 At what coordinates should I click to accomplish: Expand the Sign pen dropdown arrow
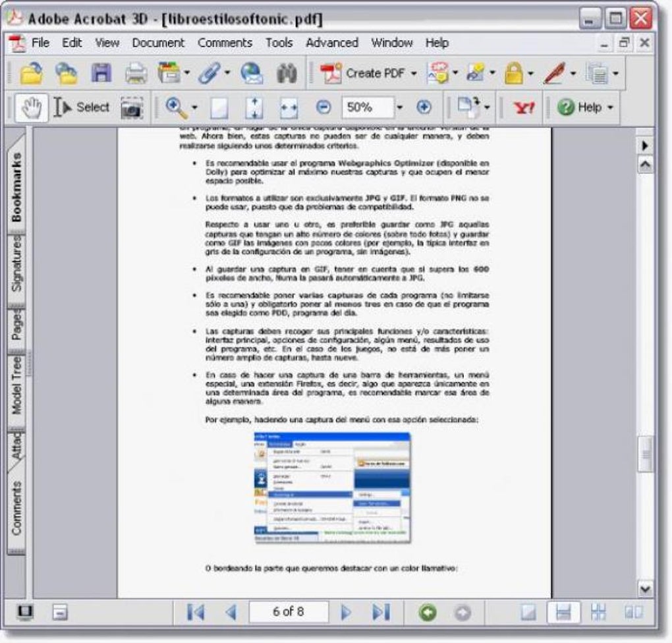[573, 73]
